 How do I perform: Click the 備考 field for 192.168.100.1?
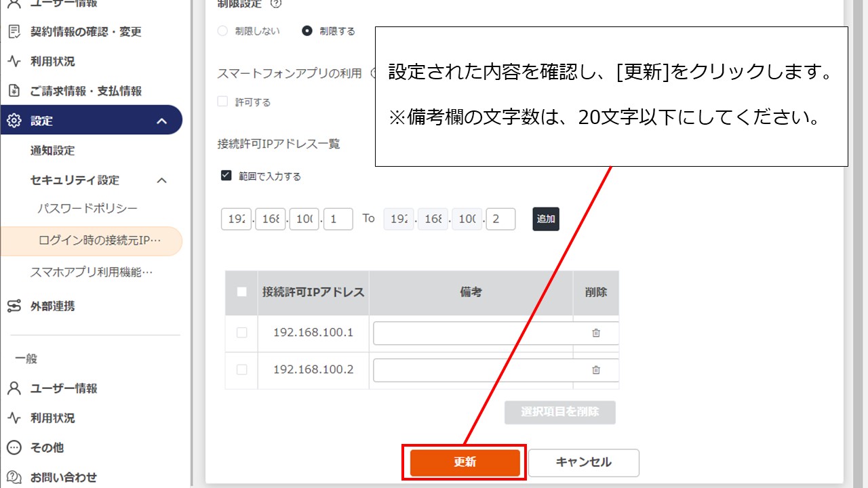[x=475, y=333]
